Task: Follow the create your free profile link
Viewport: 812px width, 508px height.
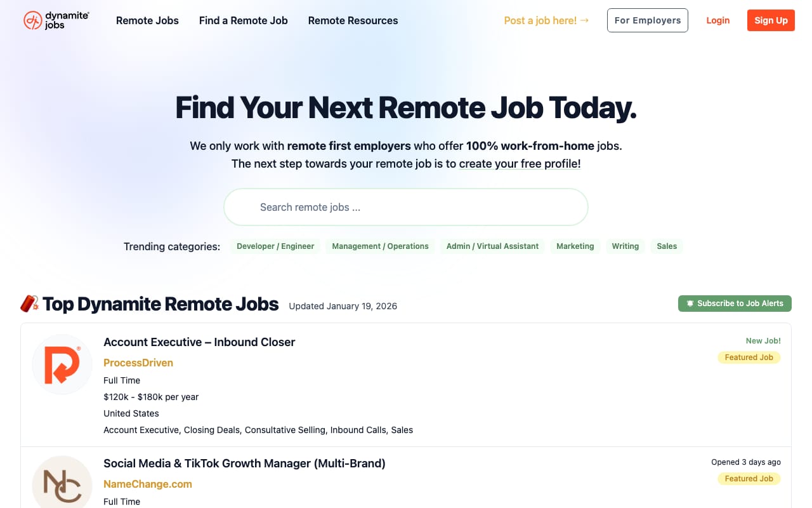Action: tap(520, 164)
